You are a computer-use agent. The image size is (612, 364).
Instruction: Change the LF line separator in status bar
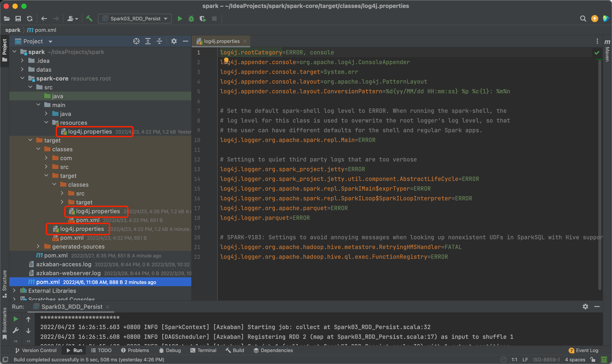[x=525, y=360]
